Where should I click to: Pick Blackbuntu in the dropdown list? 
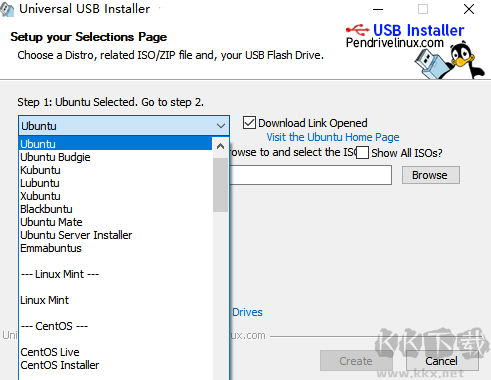click(x=116, y=209)
